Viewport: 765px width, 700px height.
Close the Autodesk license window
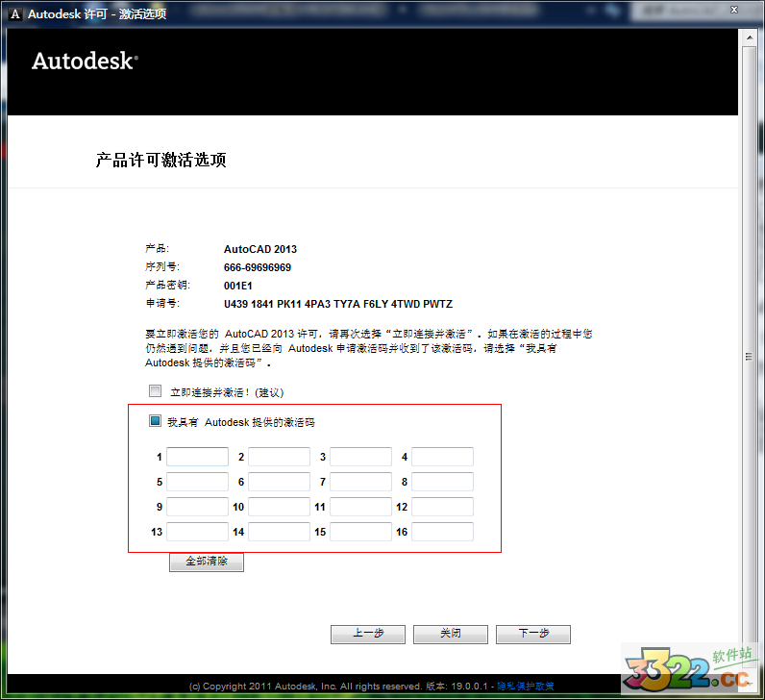click(x=734, y=10)
